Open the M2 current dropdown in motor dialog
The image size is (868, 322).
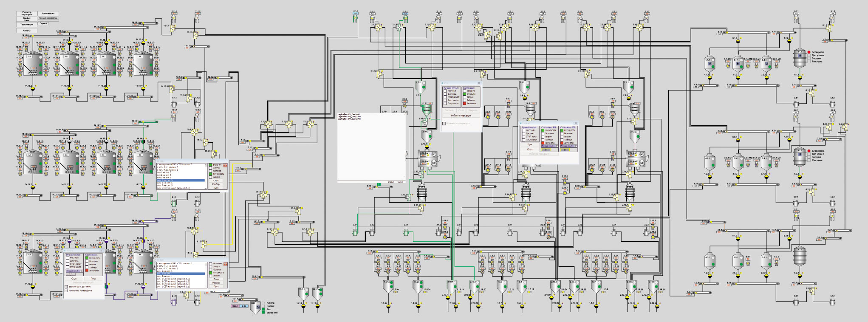(568, 146)
